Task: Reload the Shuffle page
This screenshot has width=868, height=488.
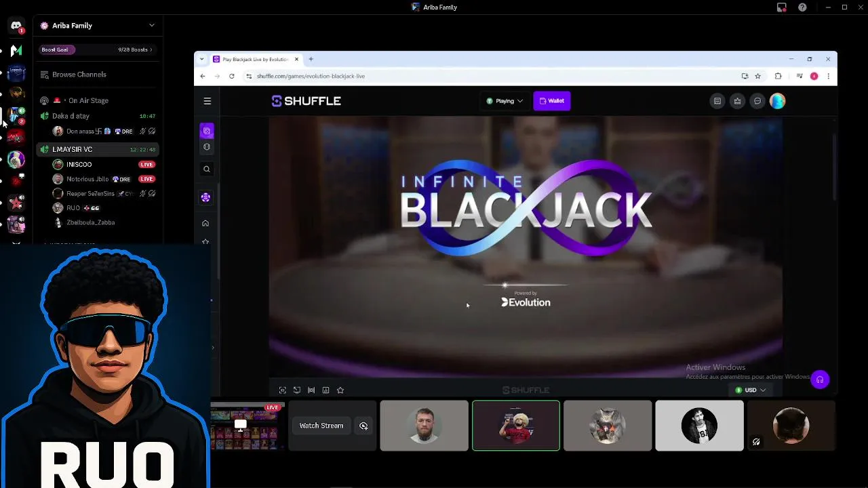Action: pos(232,76)
